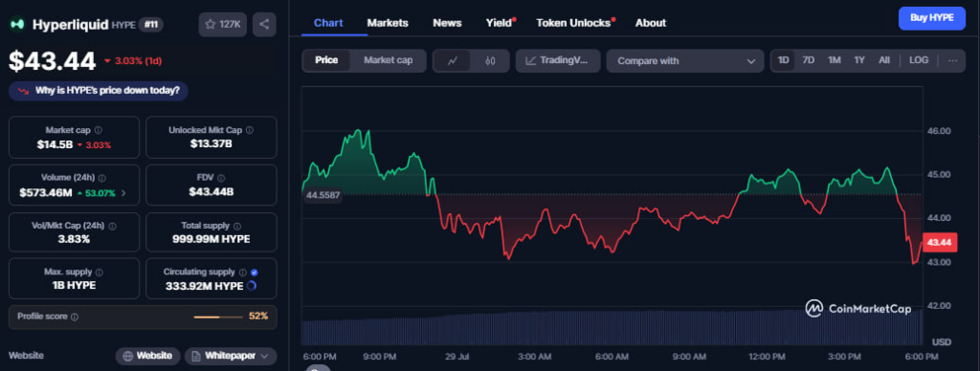Click the Buy HYPE button
This screenshot has height=371, width=980.
pyautogui.click(x=932, y=18)
